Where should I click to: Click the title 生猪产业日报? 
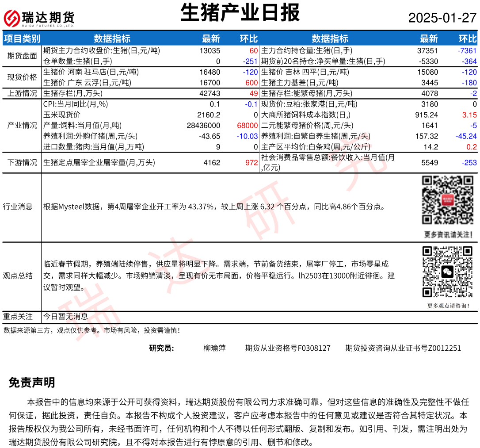tap(240, 13)
